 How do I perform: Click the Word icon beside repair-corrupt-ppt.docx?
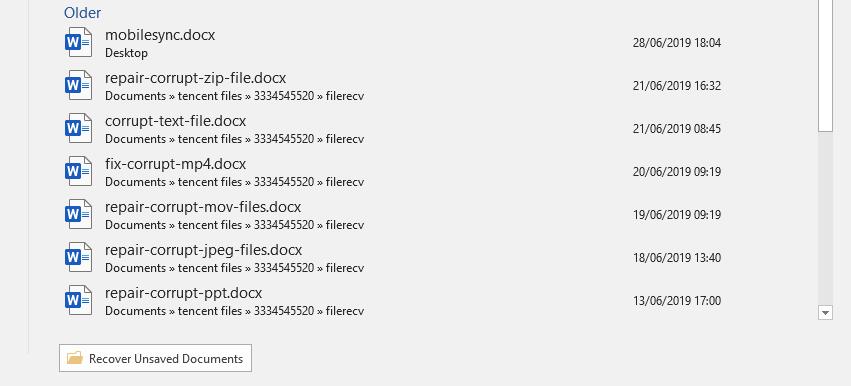click(79, 300)
